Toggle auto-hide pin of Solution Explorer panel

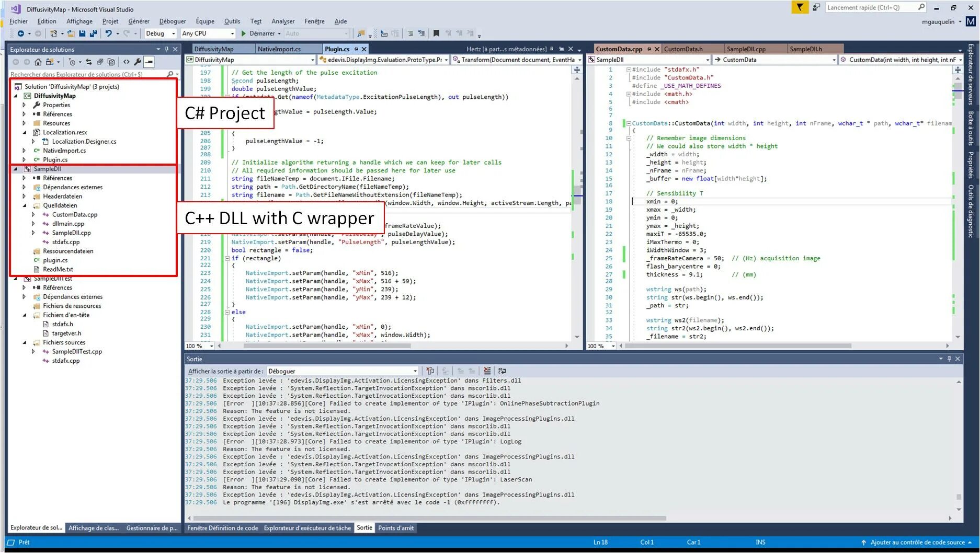(x=167, y=49)
